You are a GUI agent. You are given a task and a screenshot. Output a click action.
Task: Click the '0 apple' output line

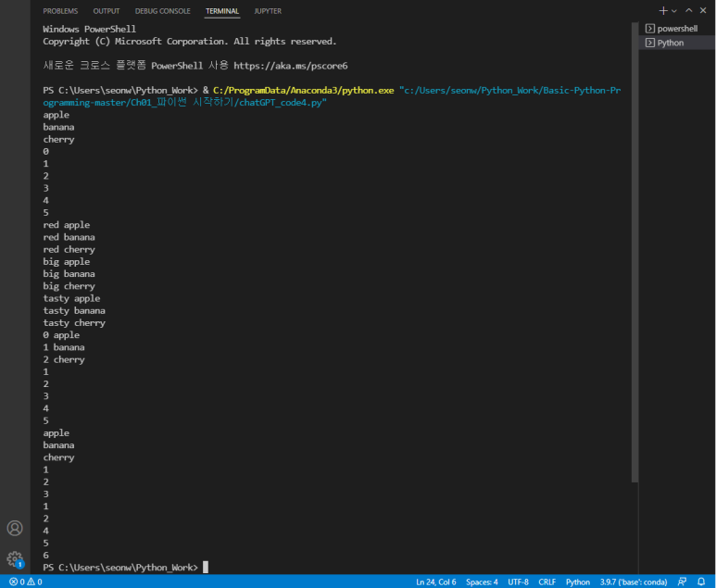[x=61, y=335]
